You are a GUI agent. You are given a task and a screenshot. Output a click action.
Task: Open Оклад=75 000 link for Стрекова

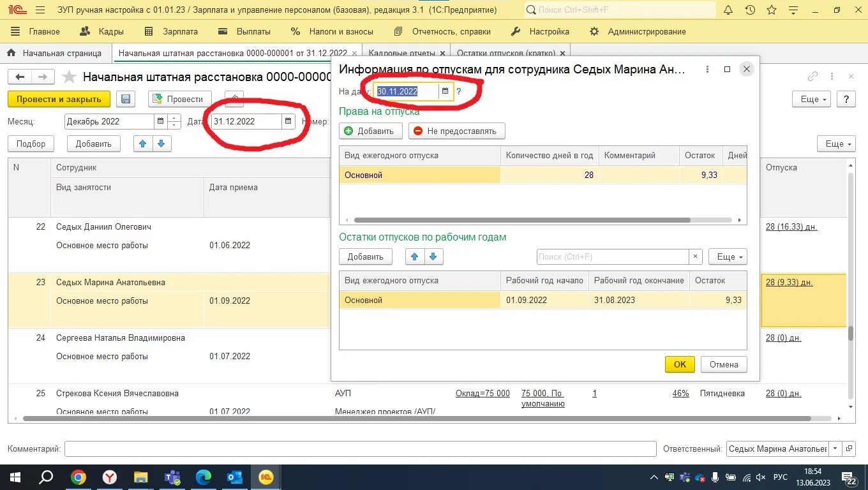(x=483, y=393)
